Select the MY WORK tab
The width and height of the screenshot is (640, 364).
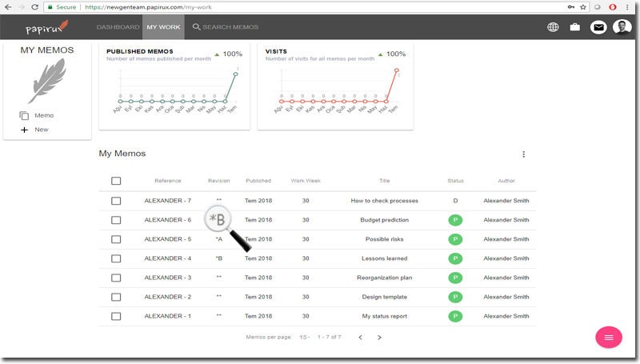pos(163,27)
